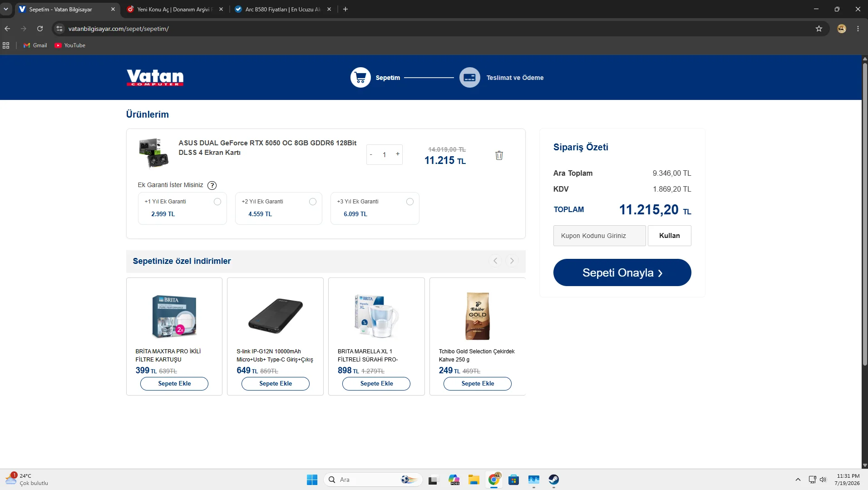
Task: Open Tchibo Gold coffee product image
Action: [x=478, y=316]
